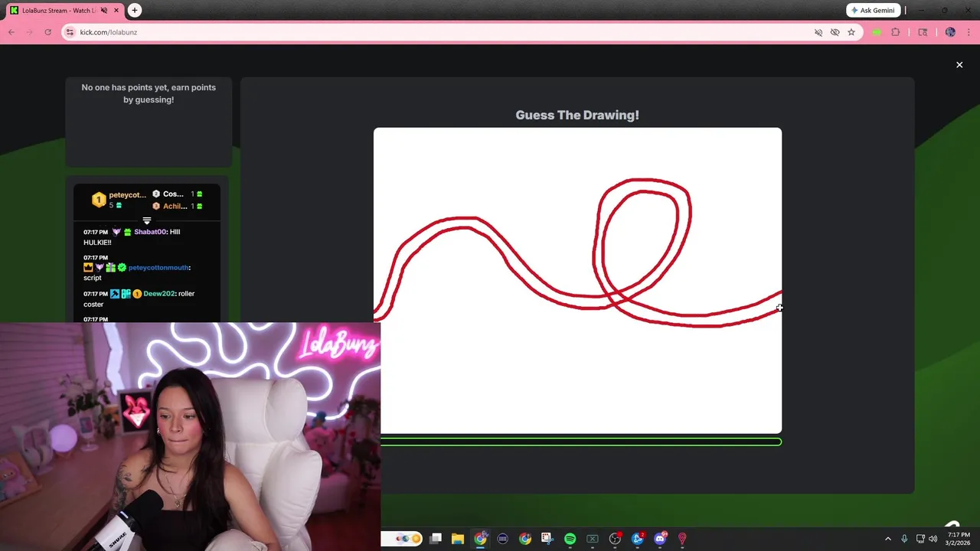Image resolution: width=980 pixels, height=551 pixels.
Task: Open a new browser tab
Action: click(x=135, y=10)
